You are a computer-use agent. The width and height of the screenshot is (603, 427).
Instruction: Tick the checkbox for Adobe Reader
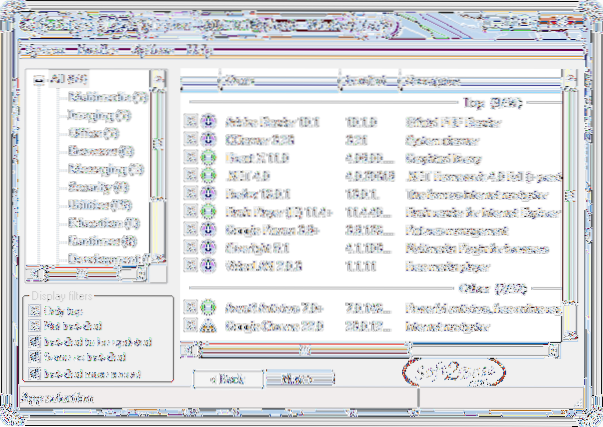[x=190, y=122]
